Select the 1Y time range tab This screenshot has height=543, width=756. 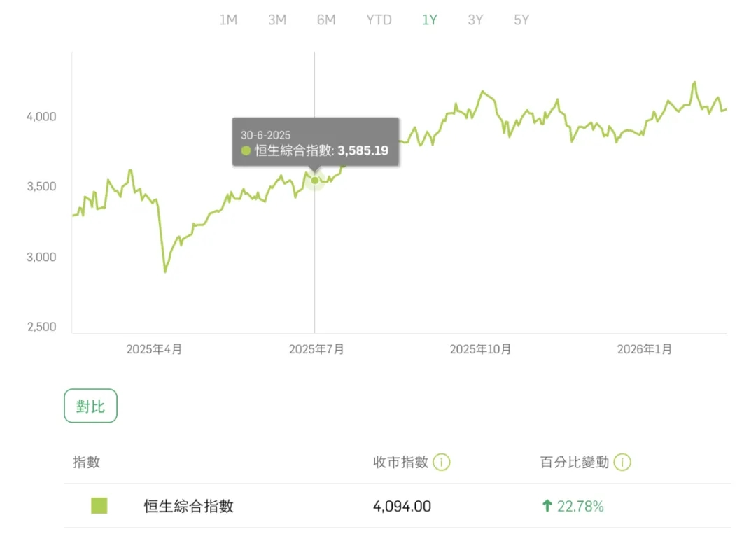[429, 20]
